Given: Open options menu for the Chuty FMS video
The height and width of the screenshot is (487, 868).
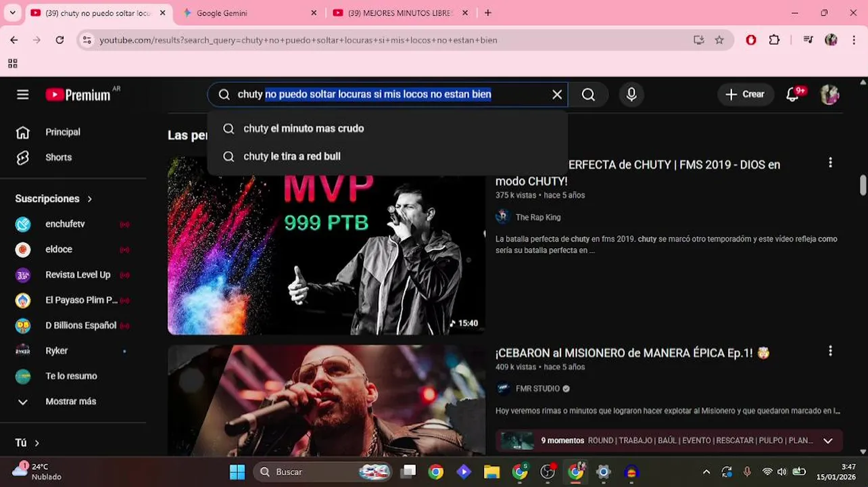Looking at the screenshot, I should (830, 163).
